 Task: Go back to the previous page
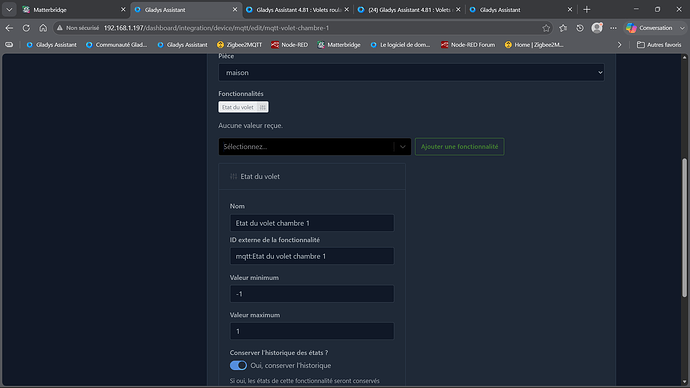pyautogui.click(x=9, y=28)
